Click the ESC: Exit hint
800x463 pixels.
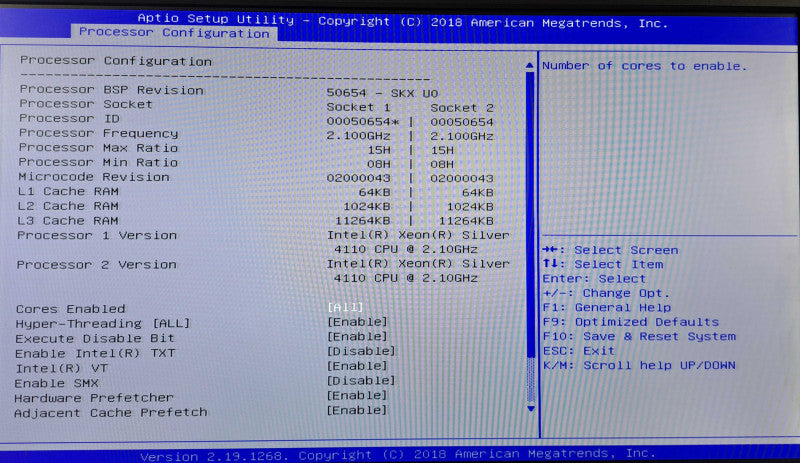[x=579, y=351]
